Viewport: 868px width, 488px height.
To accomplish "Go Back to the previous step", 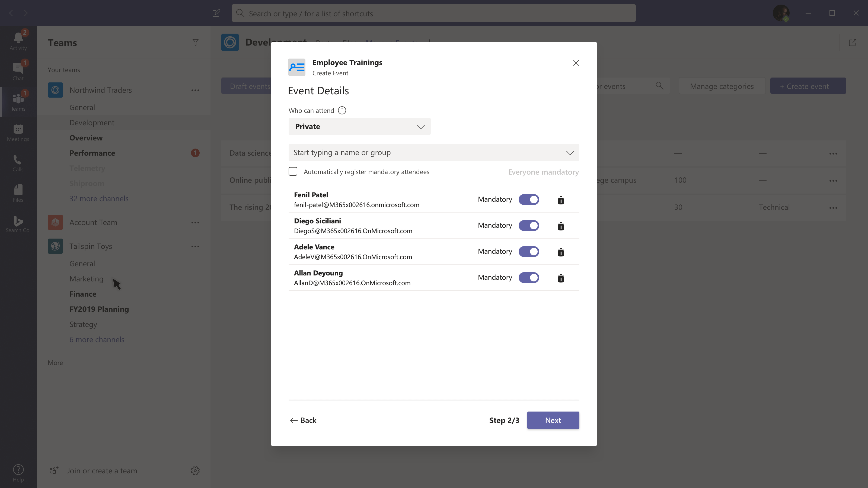I will pos(303,420).
